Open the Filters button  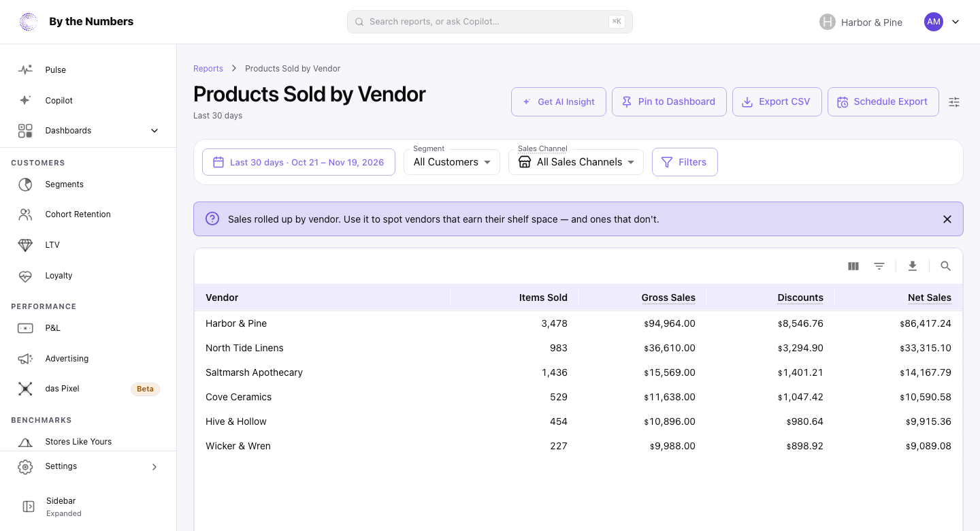(x=685, y=162)
